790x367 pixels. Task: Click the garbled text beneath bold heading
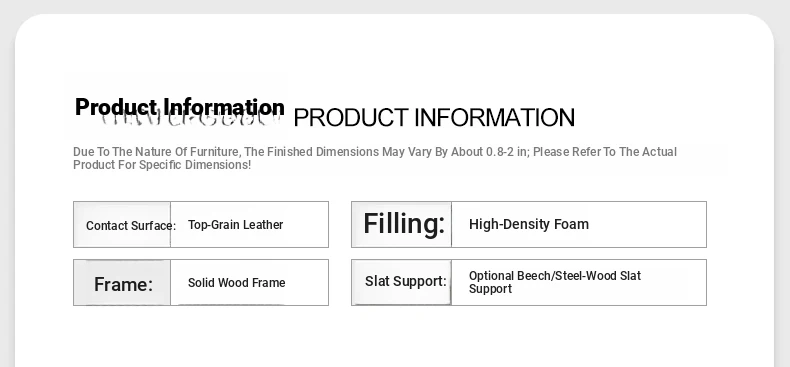coord(190,121)
